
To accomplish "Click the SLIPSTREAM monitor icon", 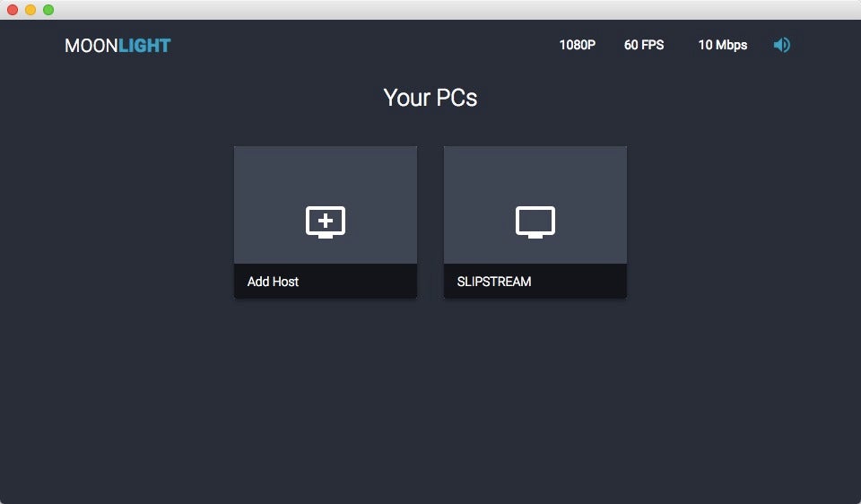I will click(535, 222).
